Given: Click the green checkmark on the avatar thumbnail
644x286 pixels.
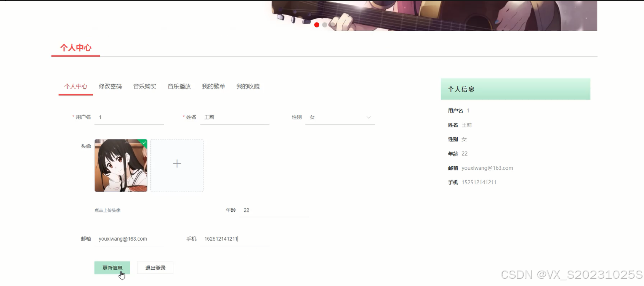Looking at the screenshot, I should (x=144, y=142).
